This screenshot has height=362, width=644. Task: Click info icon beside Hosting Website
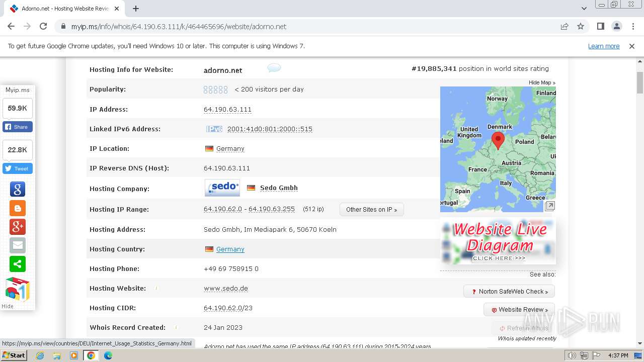pos(156,288)
